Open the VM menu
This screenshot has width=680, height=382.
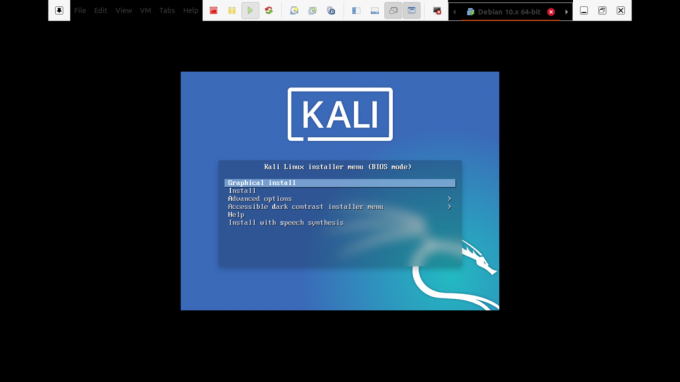145,10
